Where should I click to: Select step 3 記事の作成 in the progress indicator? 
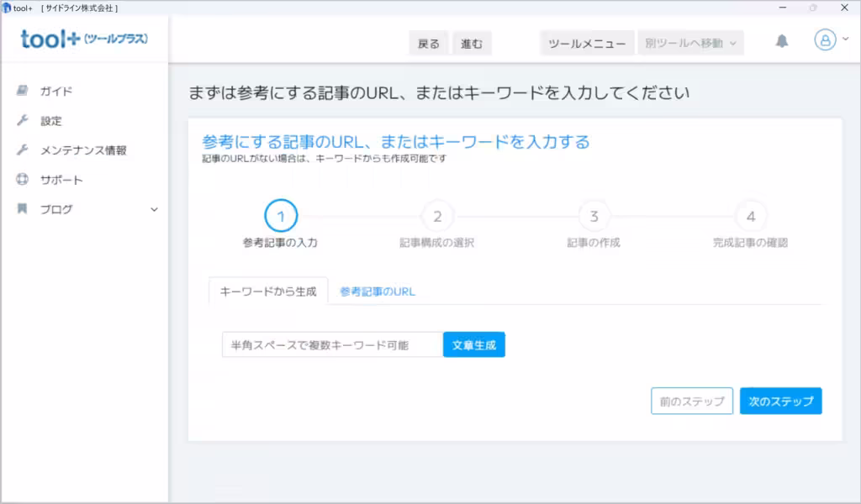coord(594,216)
